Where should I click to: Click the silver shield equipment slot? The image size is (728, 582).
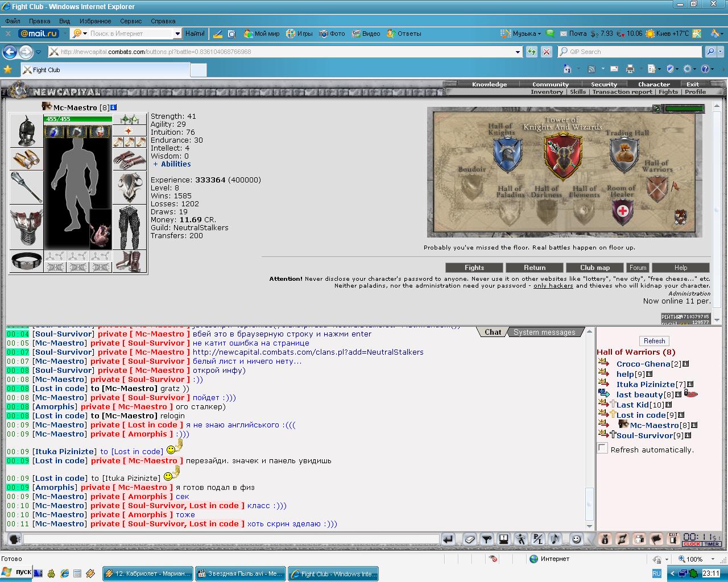click(x=129, y=188)
